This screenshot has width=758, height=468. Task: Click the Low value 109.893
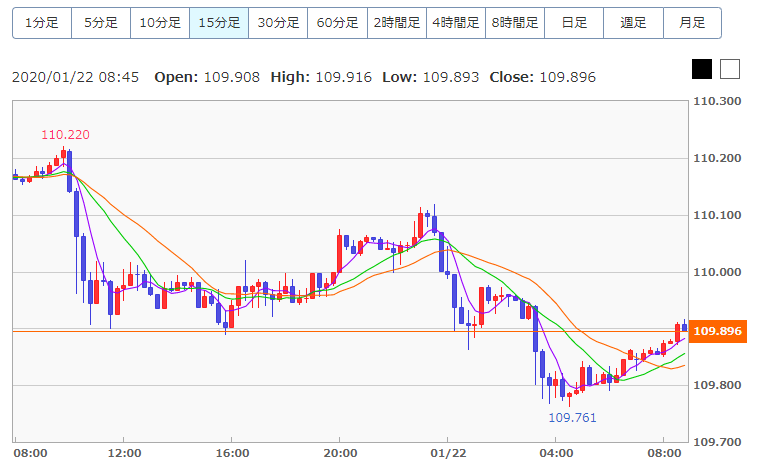[x=451, y=77]
